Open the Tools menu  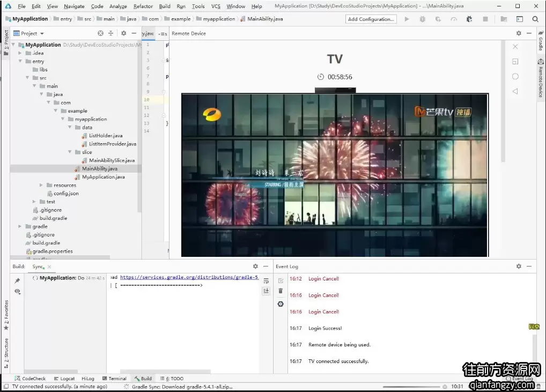(198, 6)
